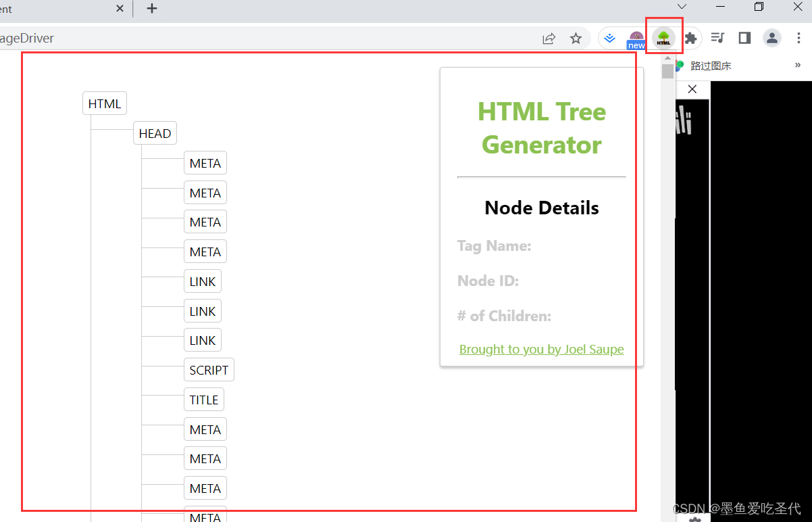Select the first LINK node under HEAD
The width and height of the screenshot is (812, 522).
pos(202,281)
